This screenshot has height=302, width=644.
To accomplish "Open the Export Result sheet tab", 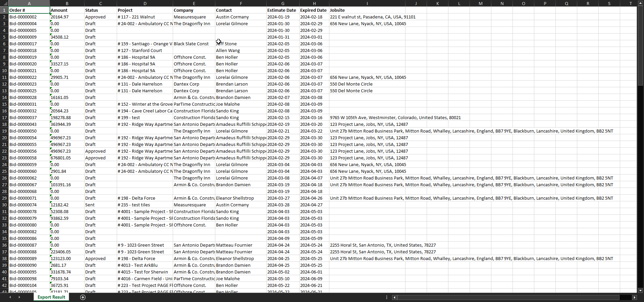I will pyautogui.click(x=51, y=297).
